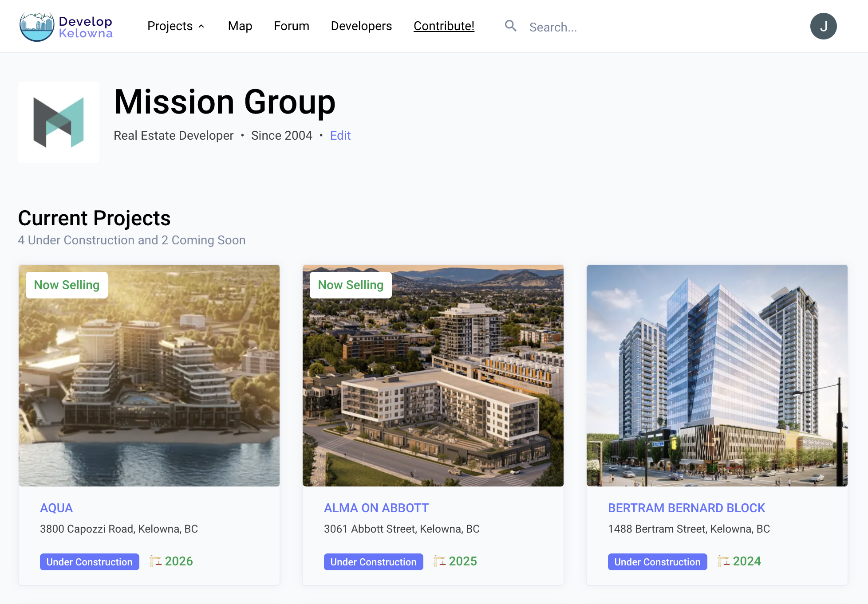Go to the Map page
The image size is (868, 604).
pos(240,26)
